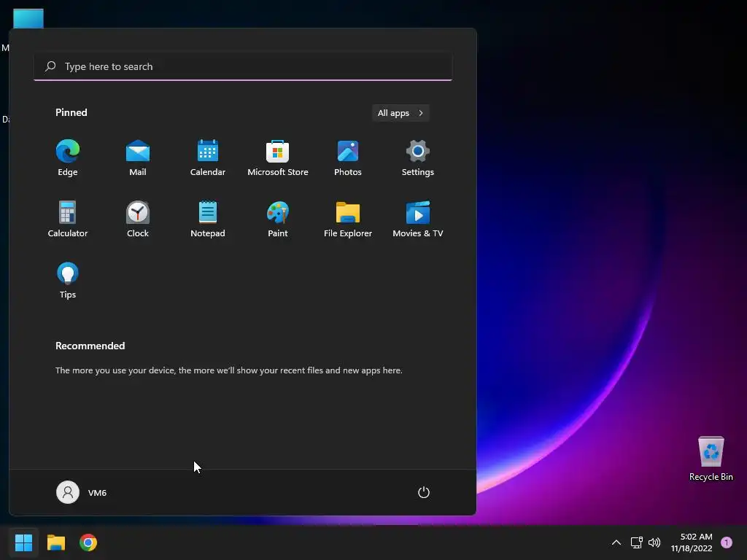
Task: Open the volume control tray icon
Action: coord(654,542)
